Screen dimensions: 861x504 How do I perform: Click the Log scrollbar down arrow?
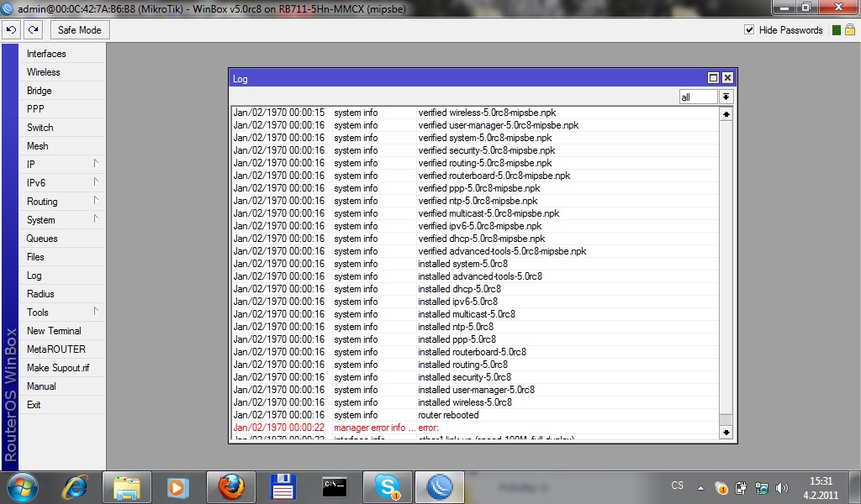tap(726, 432)
